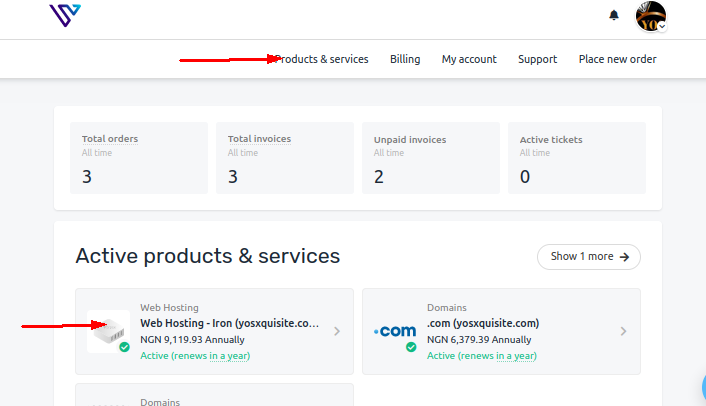
Task: Open Products & services menu
Action: (321, 59)
